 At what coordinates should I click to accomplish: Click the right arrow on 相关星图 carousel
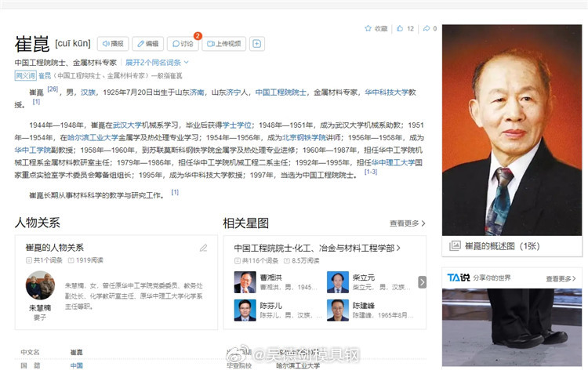422,281
